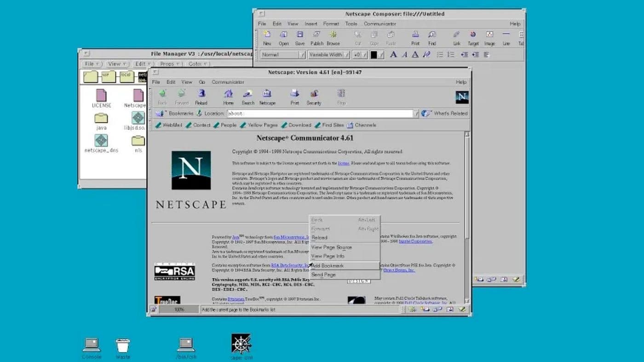
Task: Choose View Page Source in context menu
Action: point(331,247)
